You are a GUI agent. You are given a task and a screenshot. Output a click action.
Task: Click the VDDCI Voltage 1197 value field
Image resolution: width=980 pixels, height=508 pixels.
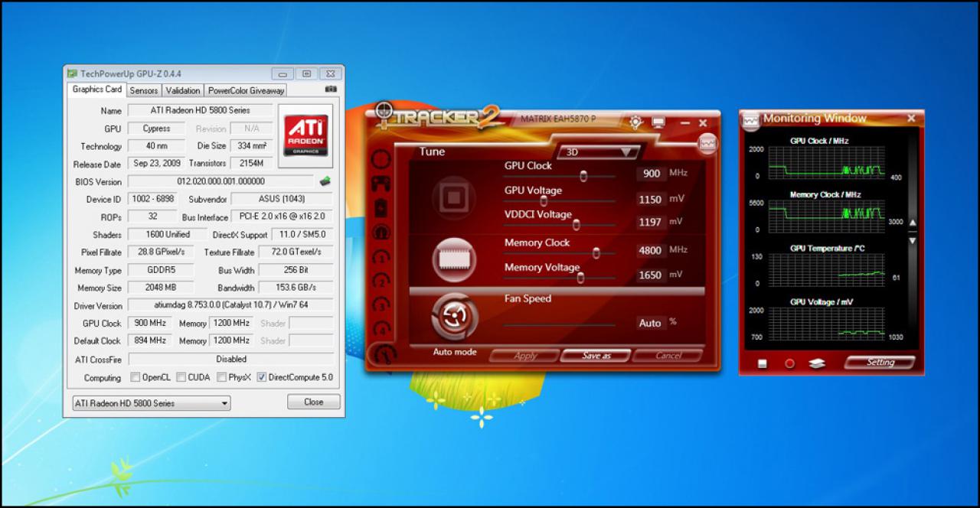651,222
